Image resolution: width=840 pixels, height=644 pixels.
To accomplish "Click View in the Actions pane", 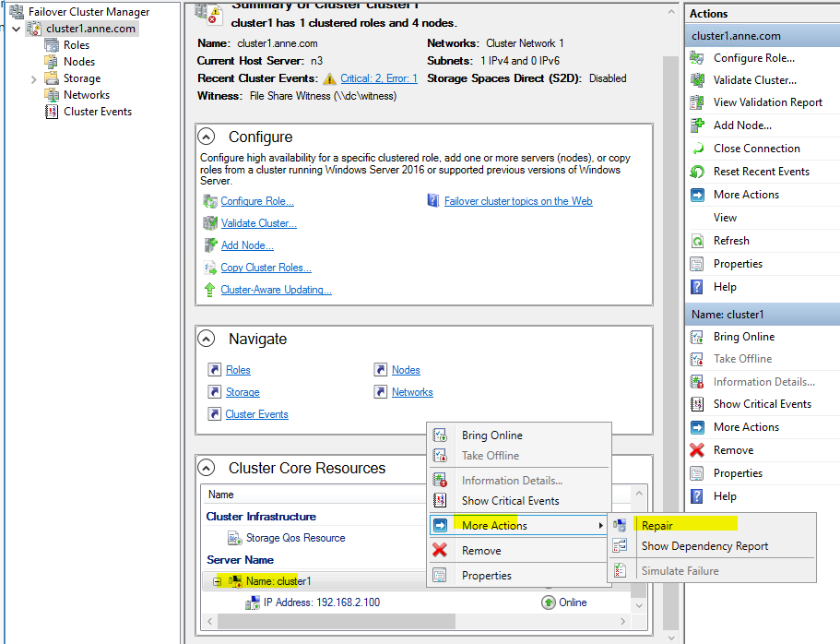I will (725, 218).
